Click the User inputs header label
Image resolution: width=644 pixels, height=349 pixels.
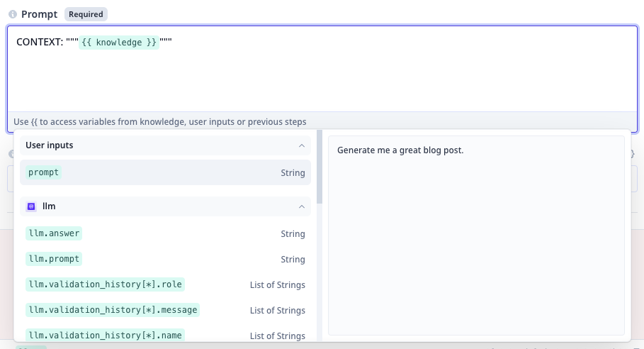click(50, 145)
